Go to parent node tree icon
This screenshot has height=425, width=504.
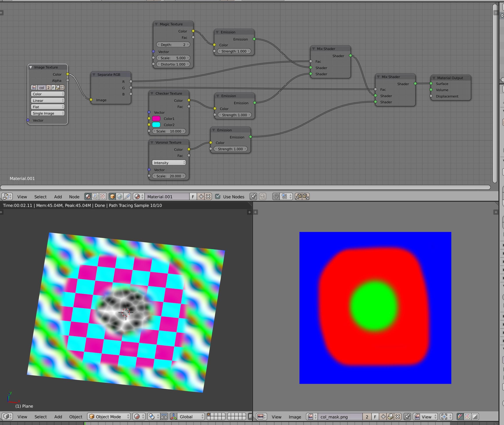pos(263,197)
